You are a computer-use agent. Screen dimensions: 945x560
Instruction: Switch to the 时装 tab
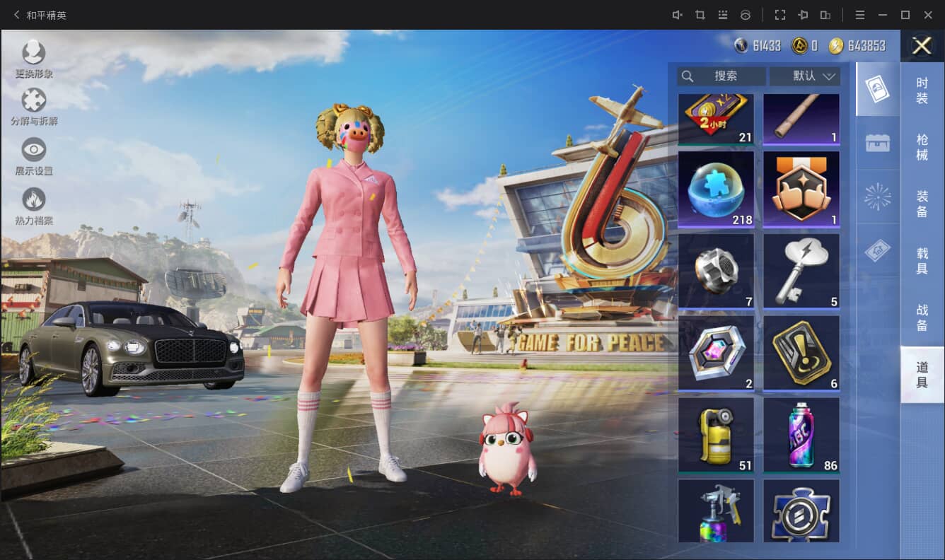(x=922, y=91)
